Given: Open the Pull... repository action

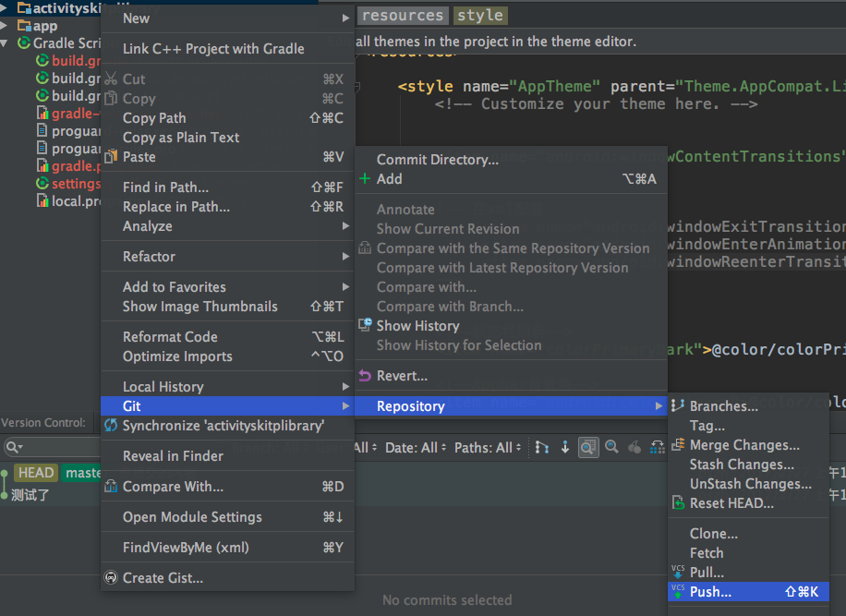Looking at the screenshot, I should [x=748, y=573].
